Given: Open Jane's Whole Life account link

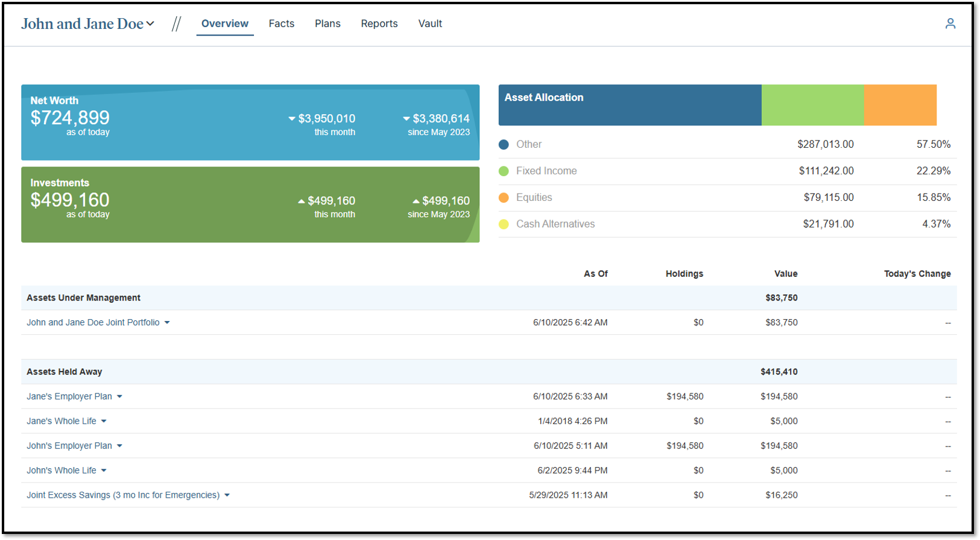Looking at the screenshot, I should click(62, 421).
